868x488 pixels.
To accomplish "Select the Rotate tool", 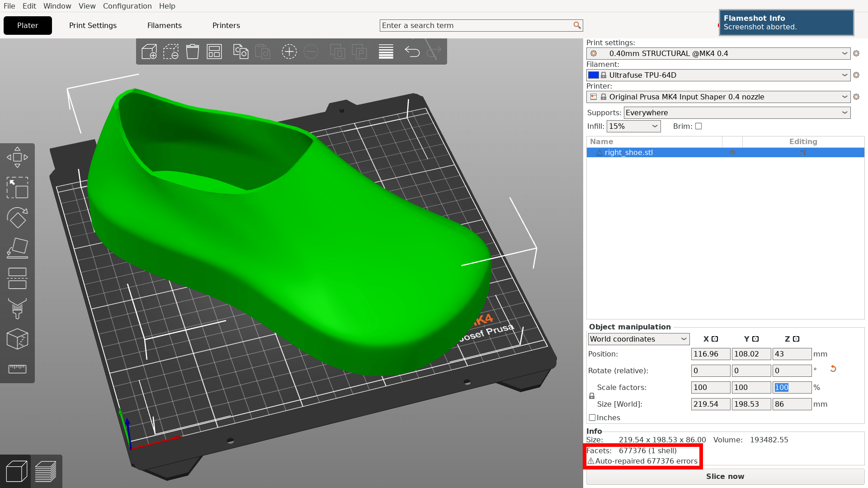I will point(17,218).
